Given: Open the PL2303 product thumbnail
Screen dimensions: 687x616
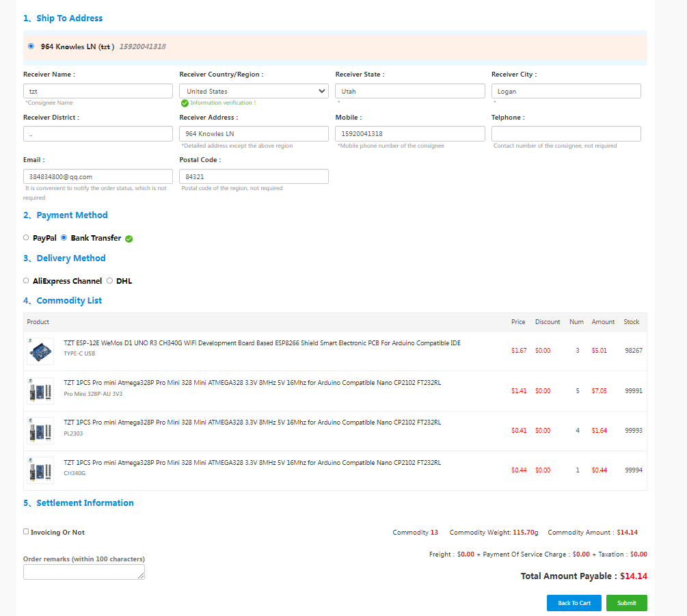Looking at the screenshot, I should click(x=40, y=431).
